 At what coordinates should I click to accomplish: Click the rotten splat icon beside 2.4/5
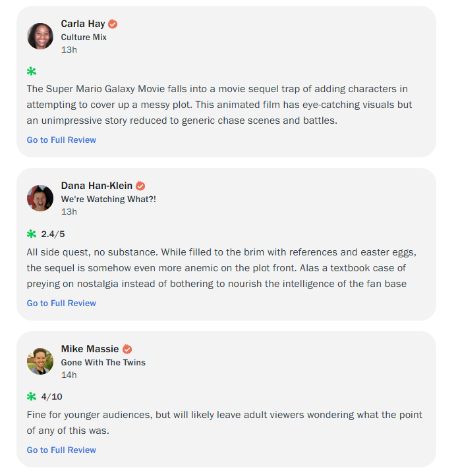[32, 234]
